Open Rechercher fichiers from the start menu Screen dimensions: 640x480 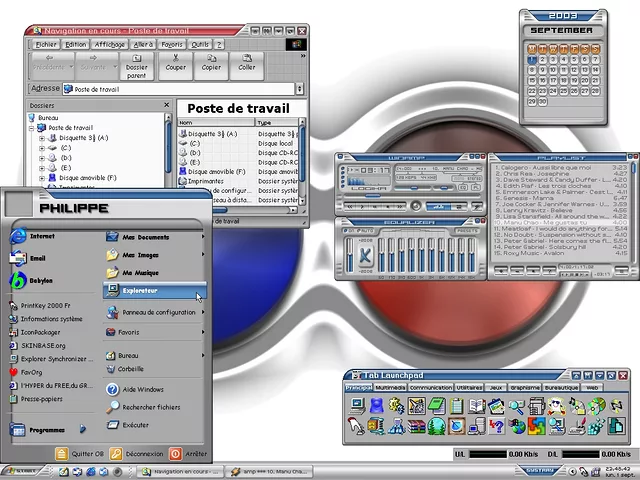[150, 407]
